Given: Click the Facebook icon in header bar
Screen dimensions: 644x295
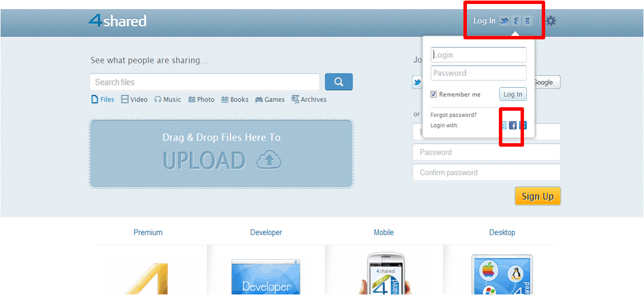Looking at the screenshot, I should click(516, 21).
